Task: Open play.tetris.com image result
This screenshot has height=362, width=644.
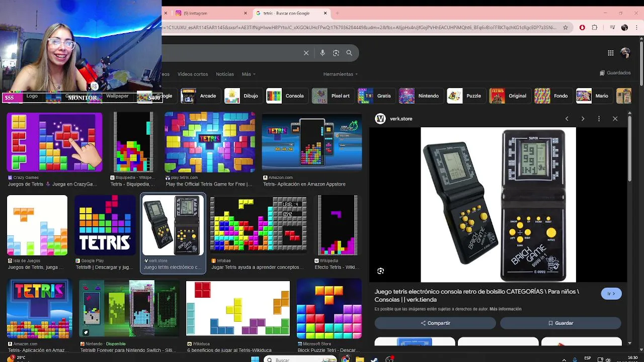Action: [x=210, y=142]
